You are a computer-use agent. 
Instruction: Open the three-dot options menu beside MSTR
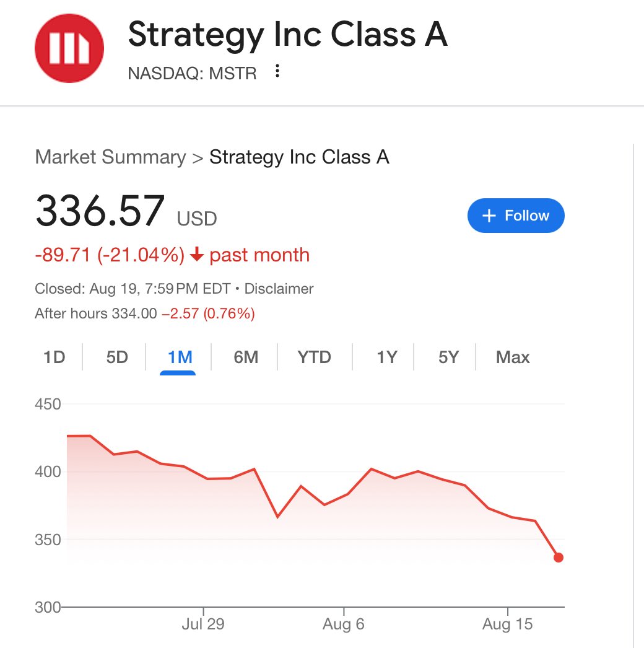click(277, 71)
